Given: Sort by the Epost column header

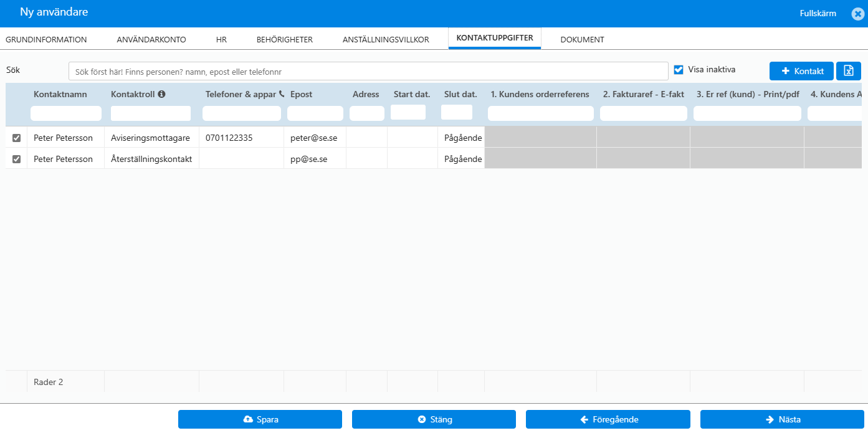Looking at the screenshot, I should 302,95.
